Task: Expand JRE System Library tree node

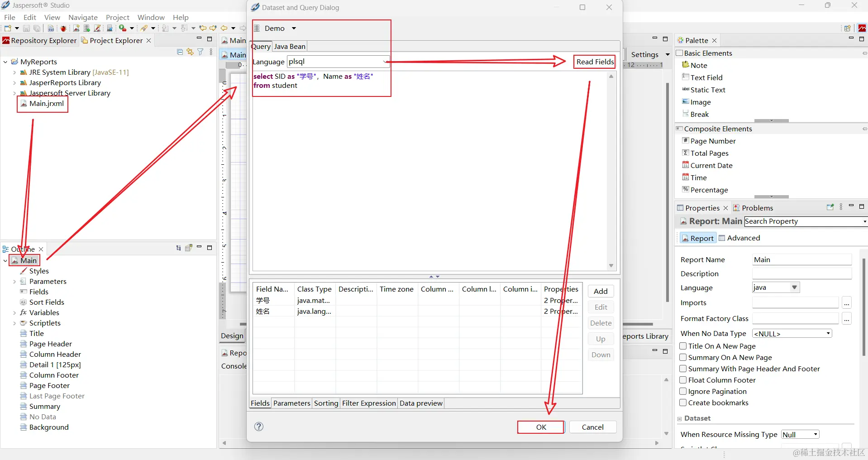Action: 14,72
